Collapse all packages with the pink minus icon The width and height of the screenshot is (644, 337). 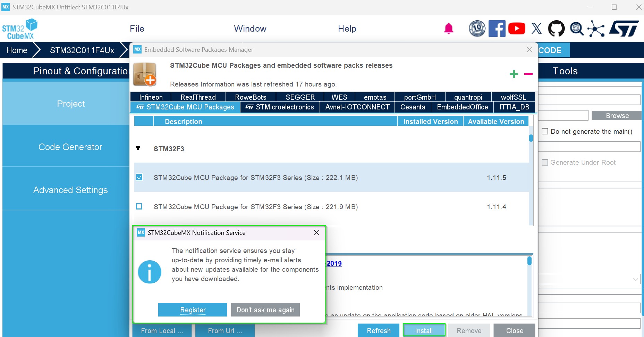(528, 74)
